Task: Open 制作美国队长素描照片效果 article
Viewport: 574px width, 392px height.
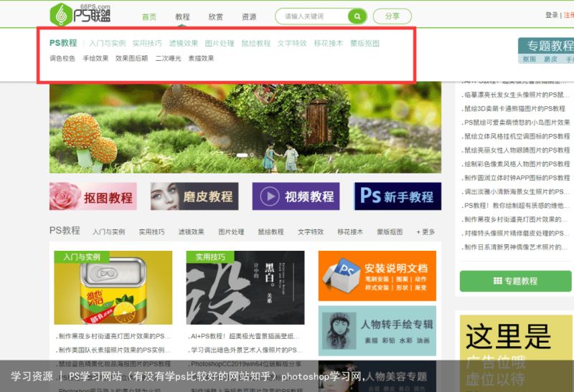Action: [x=114, y=350]
